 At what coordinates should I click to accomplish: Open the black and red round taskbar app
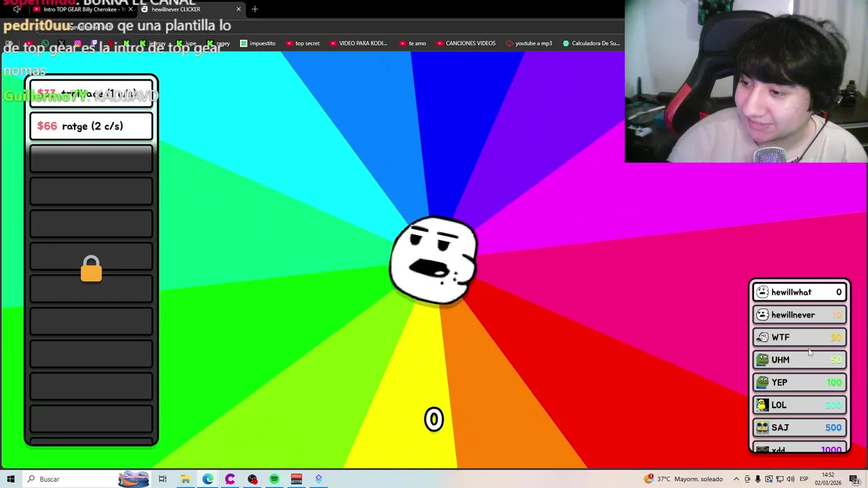tap(252, 479)
